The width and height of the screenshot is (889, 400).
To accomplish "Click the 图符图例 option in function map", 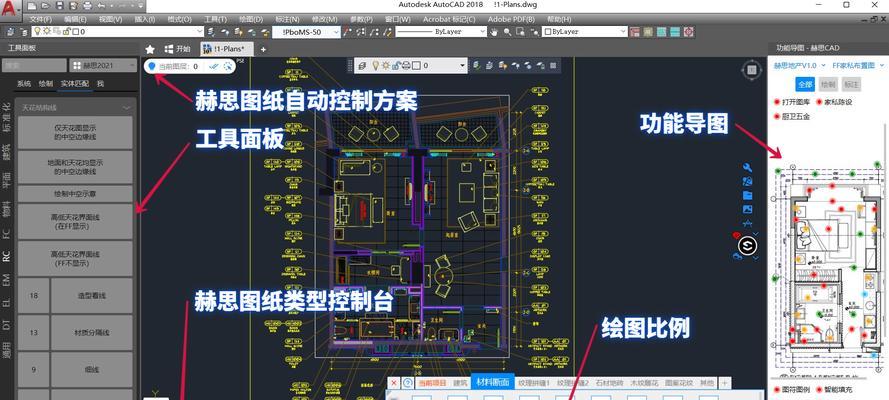I will [x=793, y=390].
